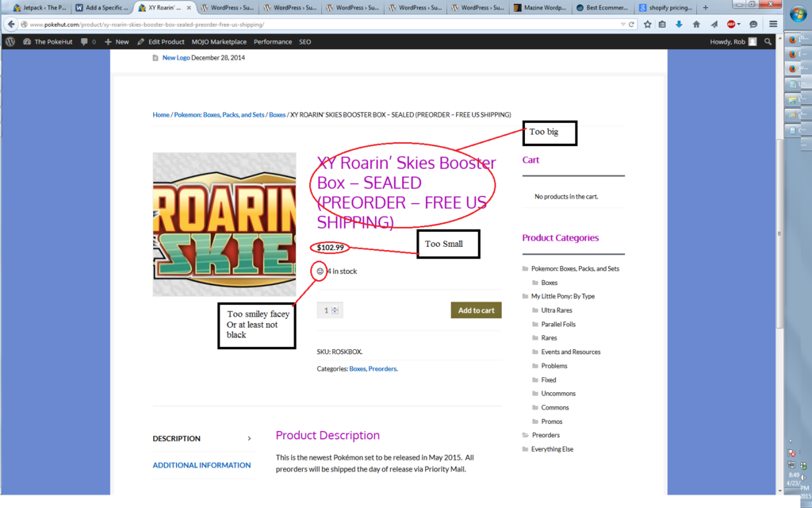Open the Firefox downloads arrow
Image resolution: width=812 pixels, height=508 pixels.
coord(679,24)
